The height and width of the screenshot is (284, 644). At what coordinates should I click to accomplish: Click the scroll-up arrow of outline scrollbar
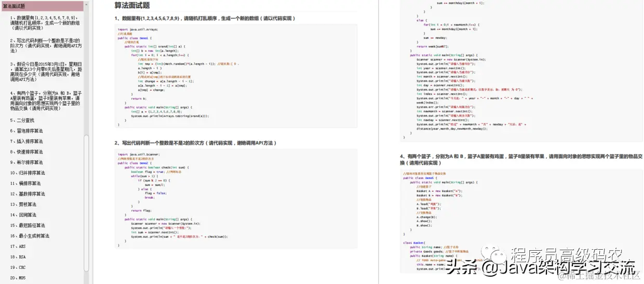[86, 4]
